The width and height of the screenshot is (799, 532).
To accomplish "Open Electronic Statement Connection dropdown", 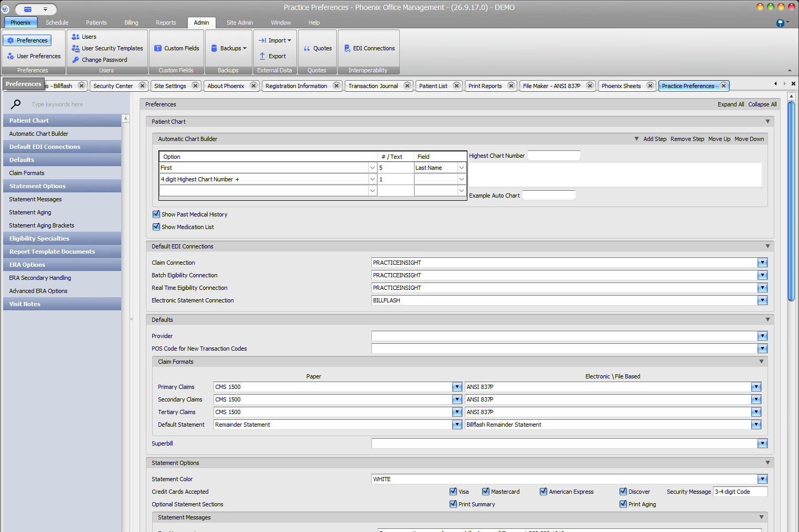I will pos(762,300).
